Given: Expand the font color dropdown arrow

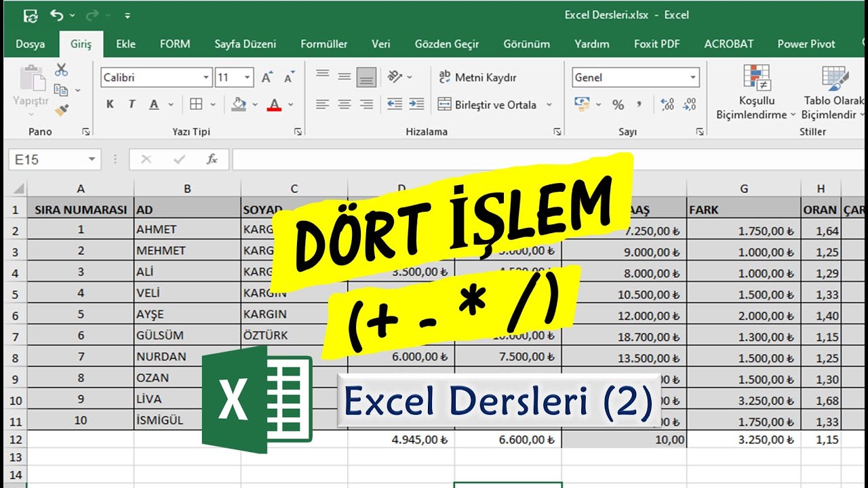Looking at the screenshot, I should tap(291, 105).
